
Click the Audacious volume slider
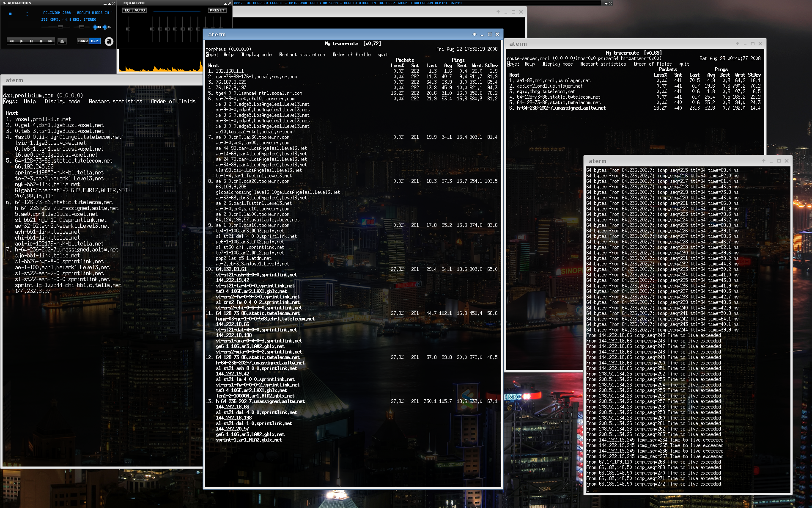56,27
